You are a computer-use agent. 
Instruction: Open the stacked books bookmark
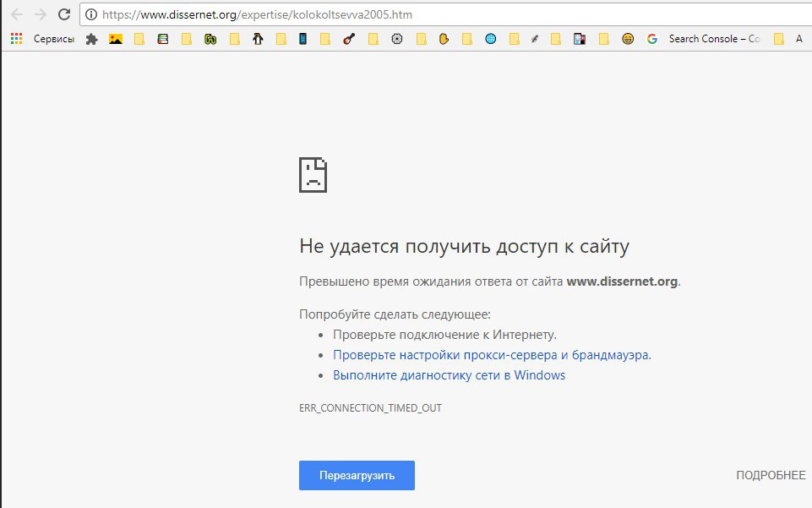pyautogui.click(x=162, y=39)
